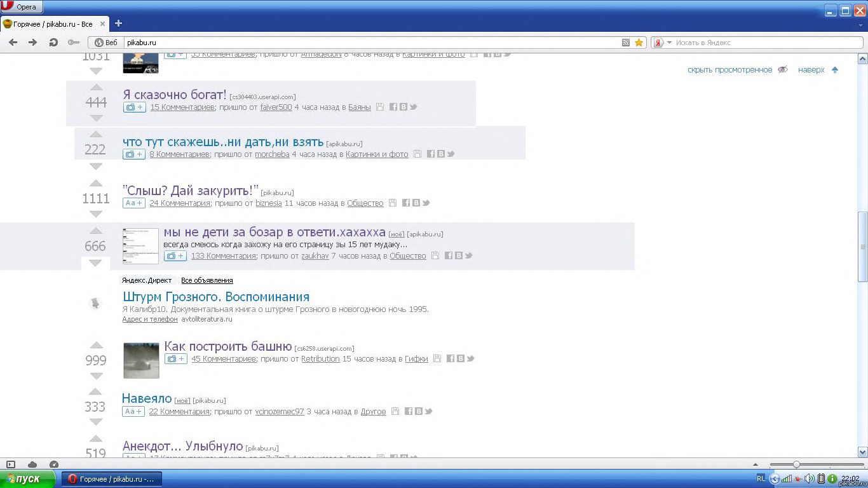868x488 pixels.
Task: Click the zoom slider in status bar
Action: [x=796, y=464]
